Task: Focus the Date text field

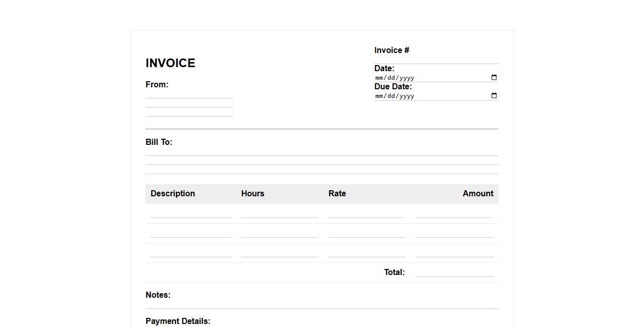Action: click(x=428, y=78)
